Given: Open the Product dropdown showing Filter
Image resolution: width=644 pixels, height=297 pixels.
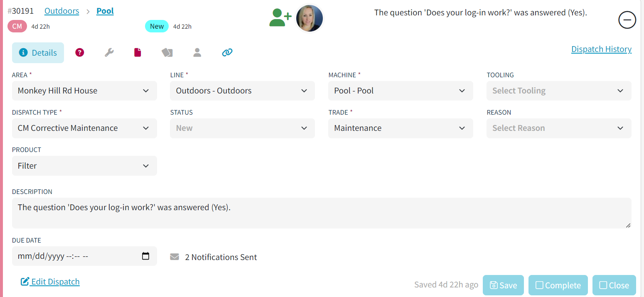Looking at the screenshot, I should tap(84, 166).
